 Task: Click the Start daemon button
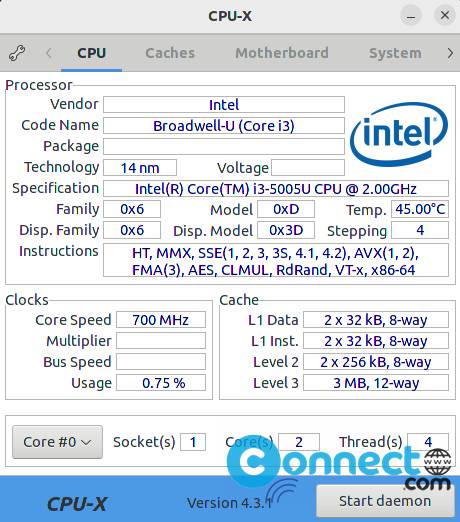click(385, 501)
